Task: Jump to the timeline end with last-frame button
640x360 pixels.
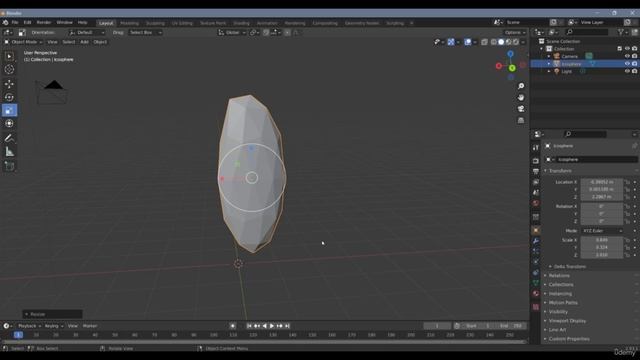Action: click(287, 326)
